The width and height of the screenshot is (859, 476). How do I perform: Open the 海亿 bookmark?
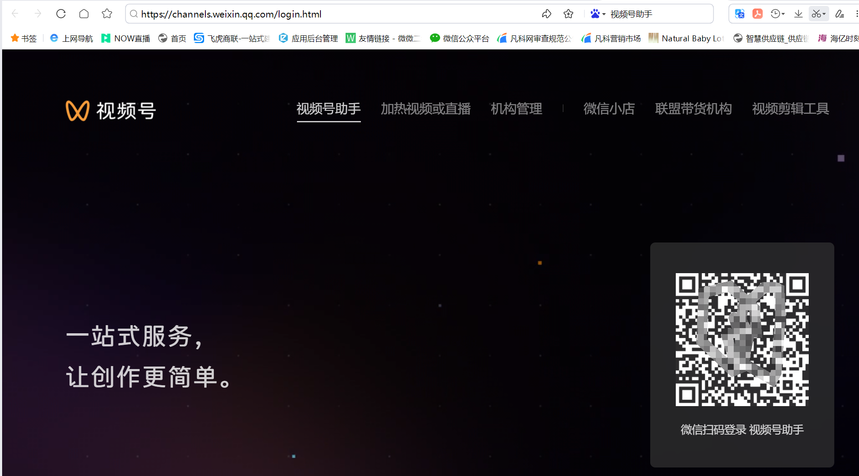pos(838,38)
